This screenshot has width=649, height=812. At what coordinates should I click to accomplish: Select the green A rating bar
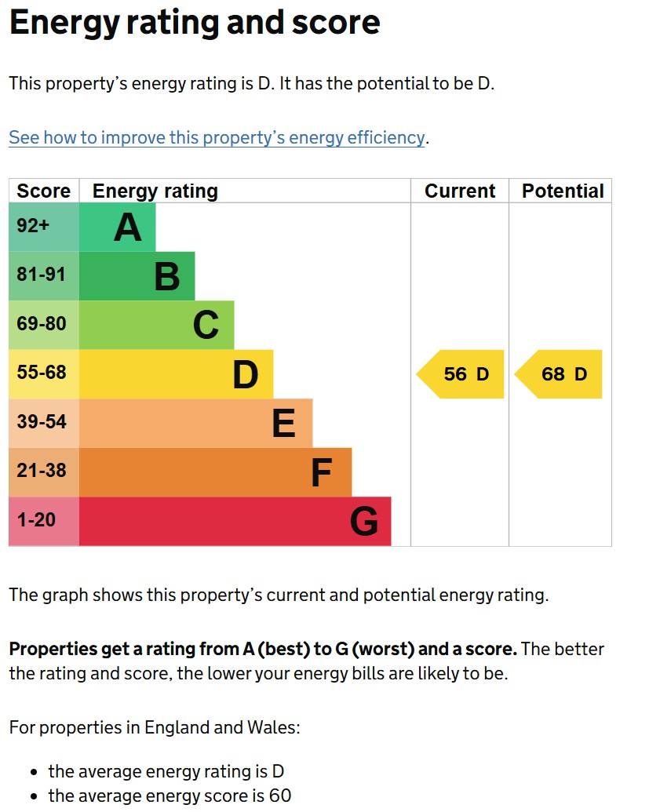(117, 228)
